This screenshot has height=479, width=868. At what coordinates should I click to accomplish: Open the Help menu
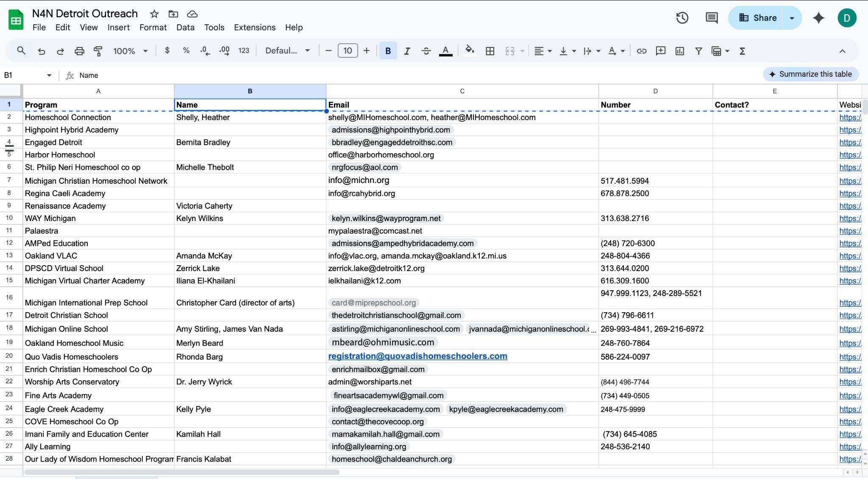pyautogui.click(x=294, y=28)
